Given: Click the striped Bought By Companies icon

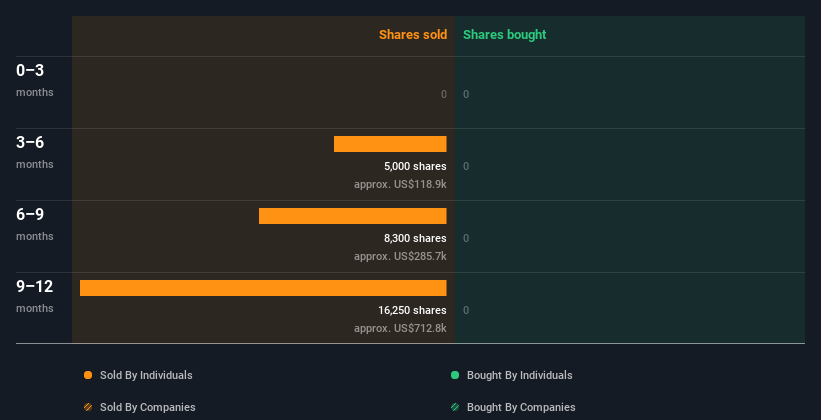Looking at the screenshot, I should tap(455, 407).
